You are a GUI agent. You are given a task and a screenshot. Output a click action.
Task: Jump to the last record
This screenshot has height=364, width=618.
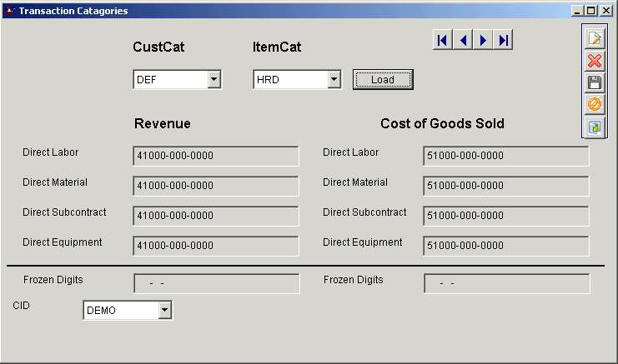(x=503, y=40)
